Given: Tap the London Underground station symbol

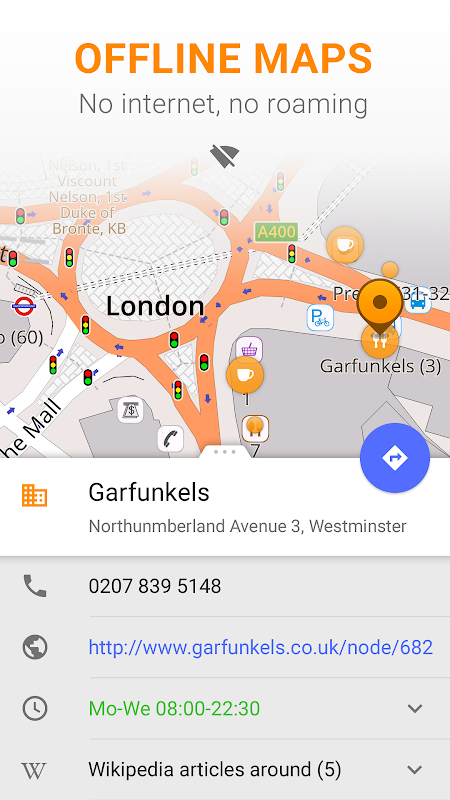Looking at the screenshot, I should coord(24,307).
